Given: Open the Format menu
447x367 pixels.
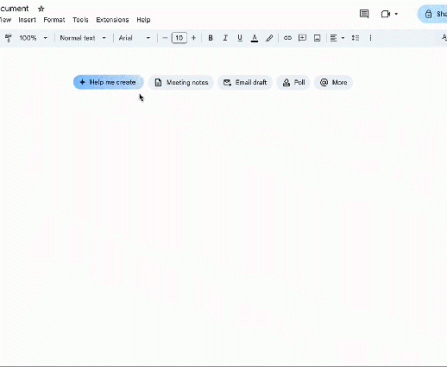Looking at the screenshot, I should point(54,20).
